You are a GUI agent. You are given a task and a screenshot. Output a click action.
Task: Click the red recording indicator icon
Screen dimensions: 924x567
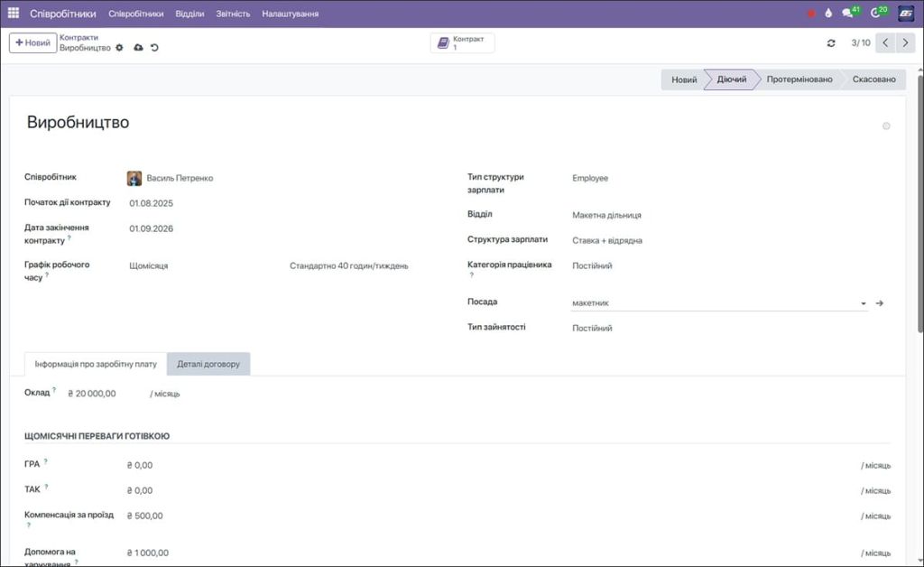point(811,13)
